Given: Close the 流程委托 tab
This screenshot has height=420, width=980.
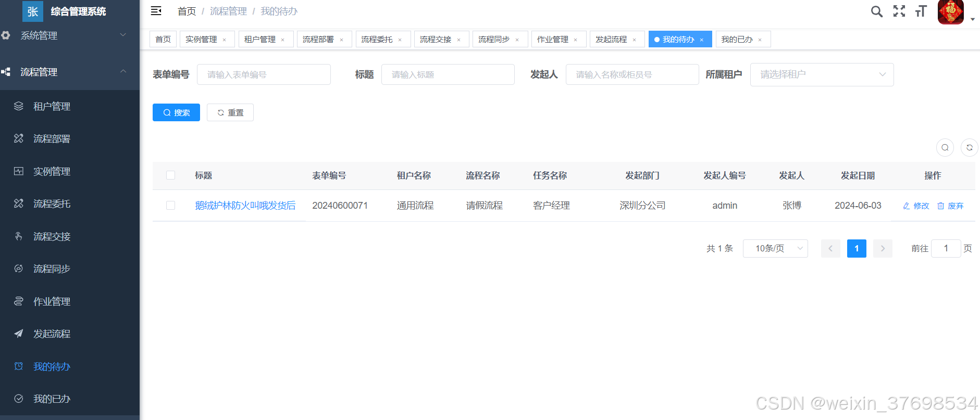Looking at the screenshot, I should click(400, 40).
